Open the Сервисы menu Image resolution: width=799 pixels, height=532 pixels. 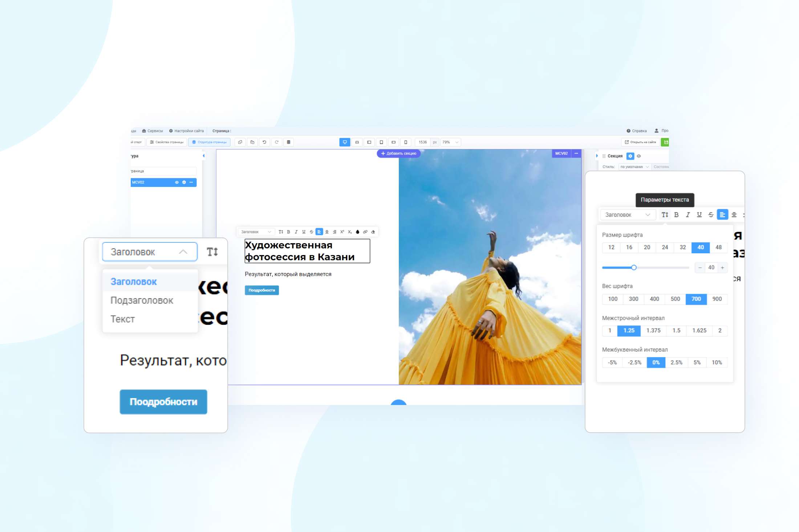coord(153,131)
